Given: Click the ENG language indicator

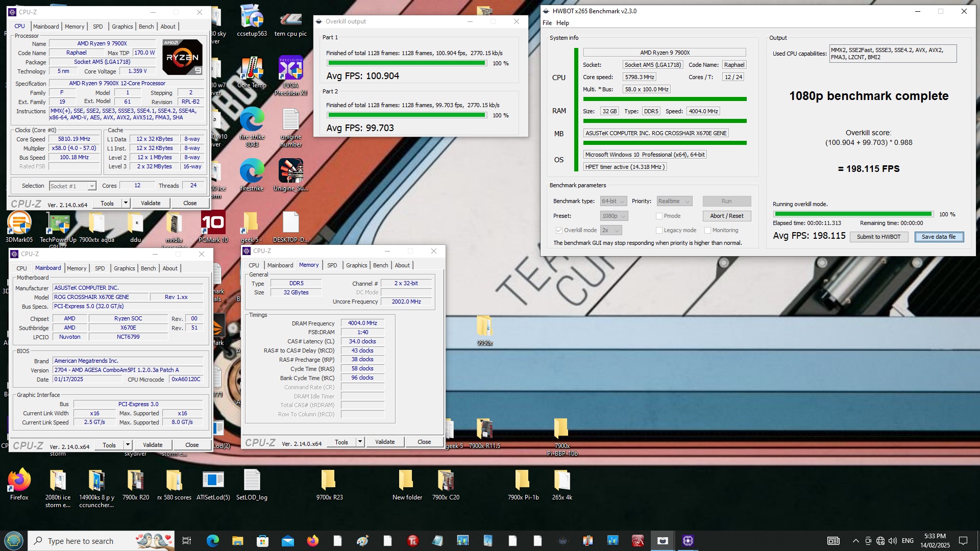Looking at the screenshot, I should pos(908,541).
